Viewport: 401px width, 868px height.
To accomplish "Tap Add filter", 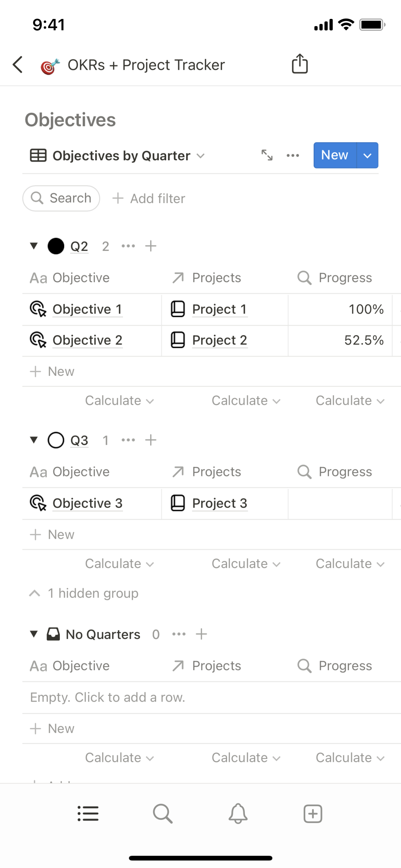I will click(149, 198).
